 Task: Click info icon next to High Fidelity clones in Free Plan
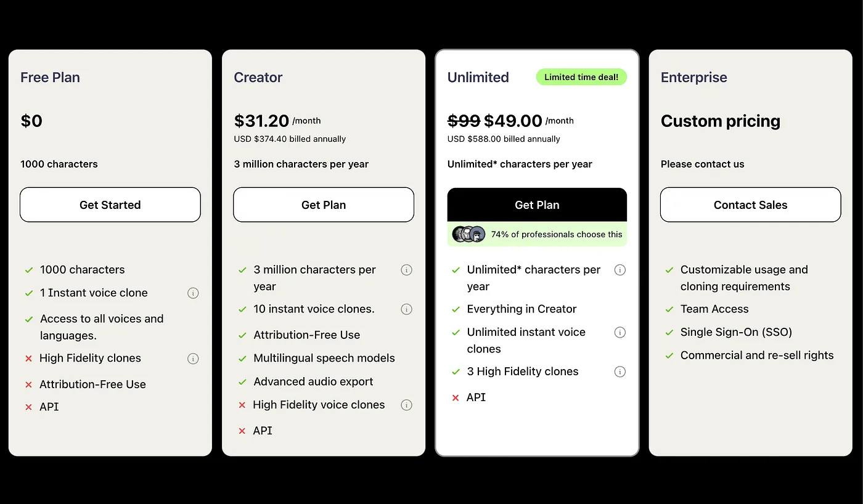pyautogui.click(x=193, y=359)
